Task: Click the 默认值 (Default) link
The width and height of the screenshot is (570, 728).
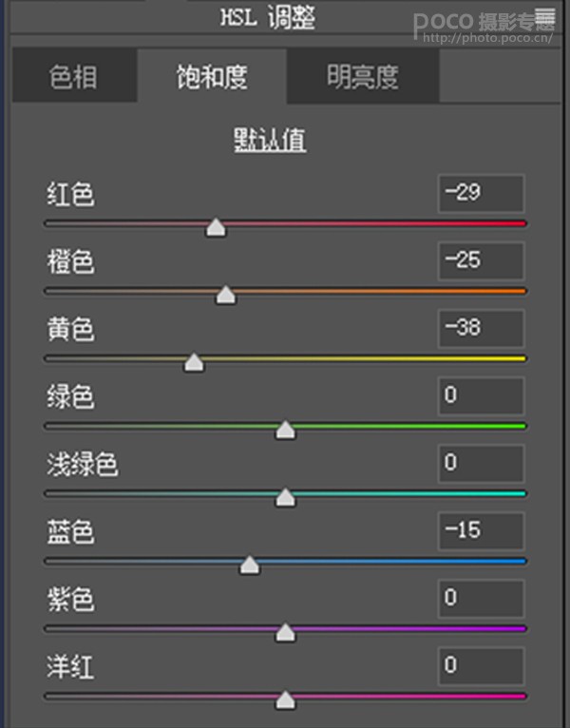Action: tap(270, 141)
